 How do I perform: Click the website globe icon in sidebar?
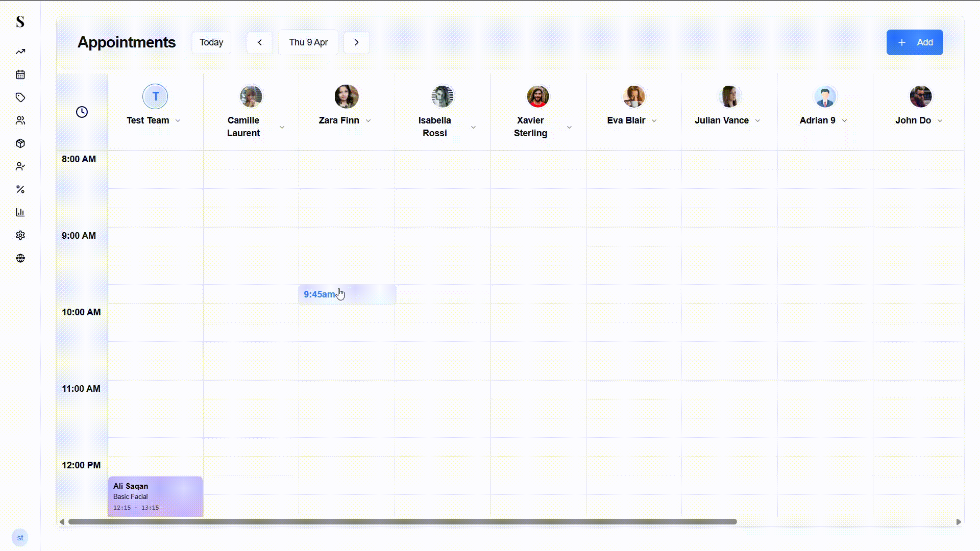tap(20, 258)
